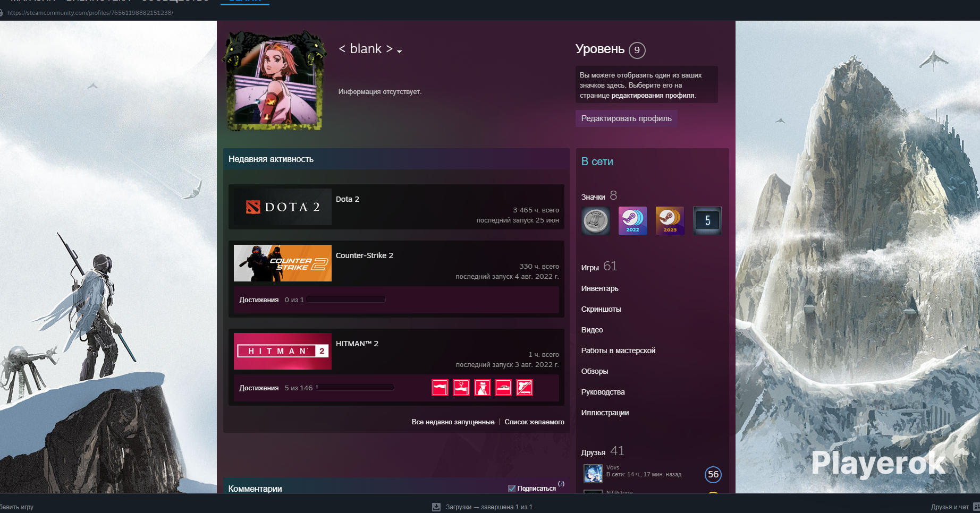
Task: Click the Counter-Strike 2 Достижения label
Action: click(x=259, y=300)
